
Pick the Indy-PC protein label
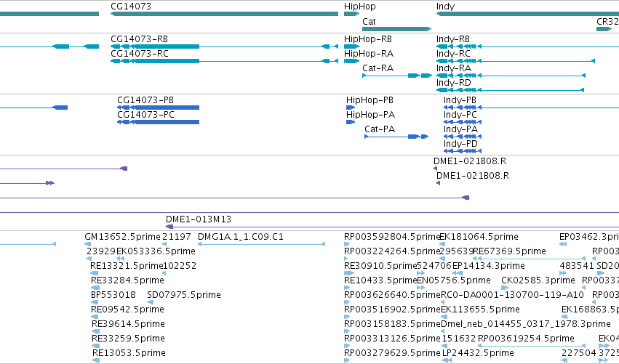460,115
